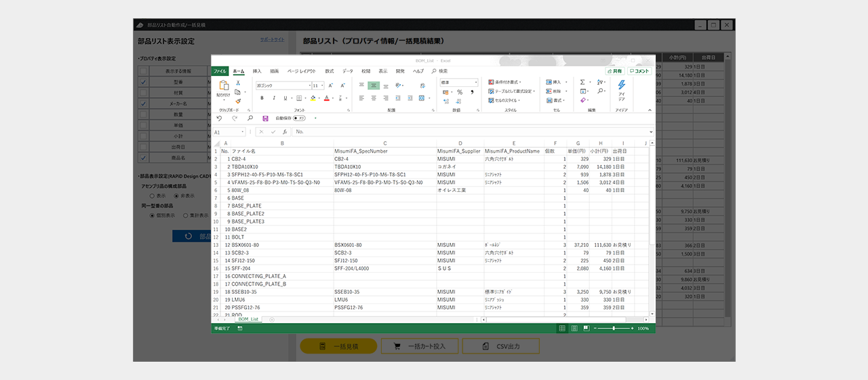The width and height of the screenshot is (868, 380).
Task: Select the 集計表示 radio button
Action: pos(185,216)
